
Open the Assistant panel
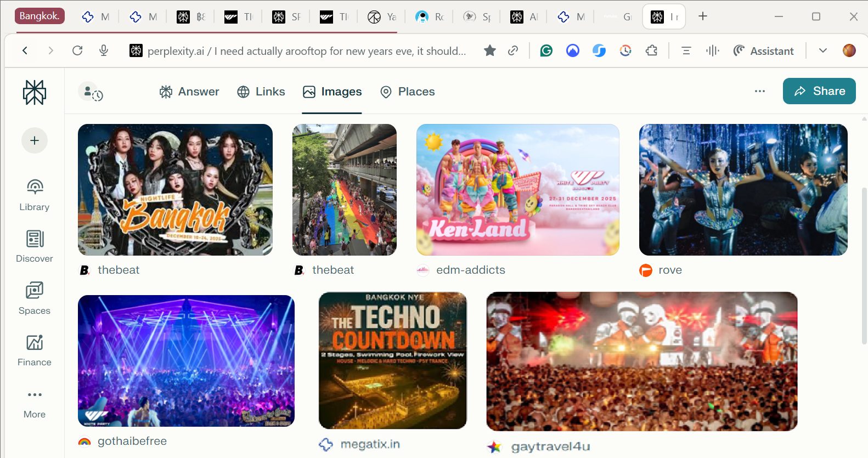click(764, 50)
